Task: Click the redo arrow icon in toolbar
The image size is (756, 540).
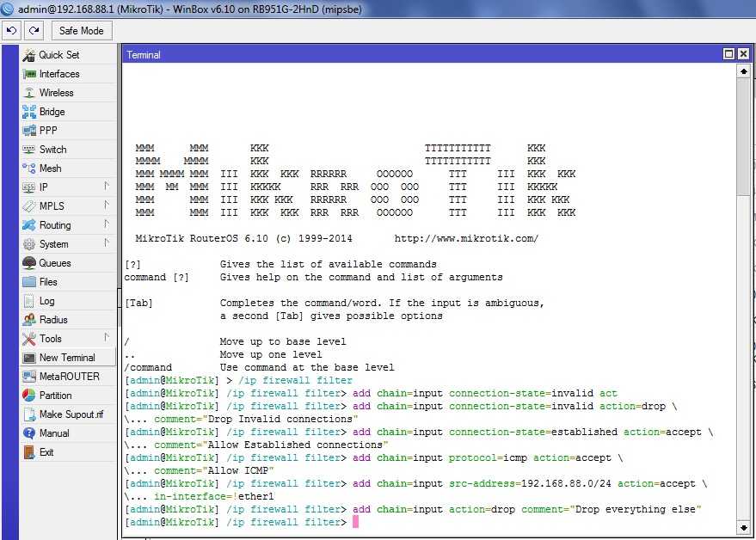Action: point(34,30)
